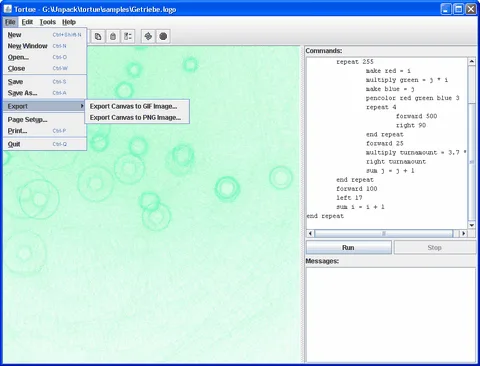
Task: Select Close in the File menu
Action: point(45,68)
